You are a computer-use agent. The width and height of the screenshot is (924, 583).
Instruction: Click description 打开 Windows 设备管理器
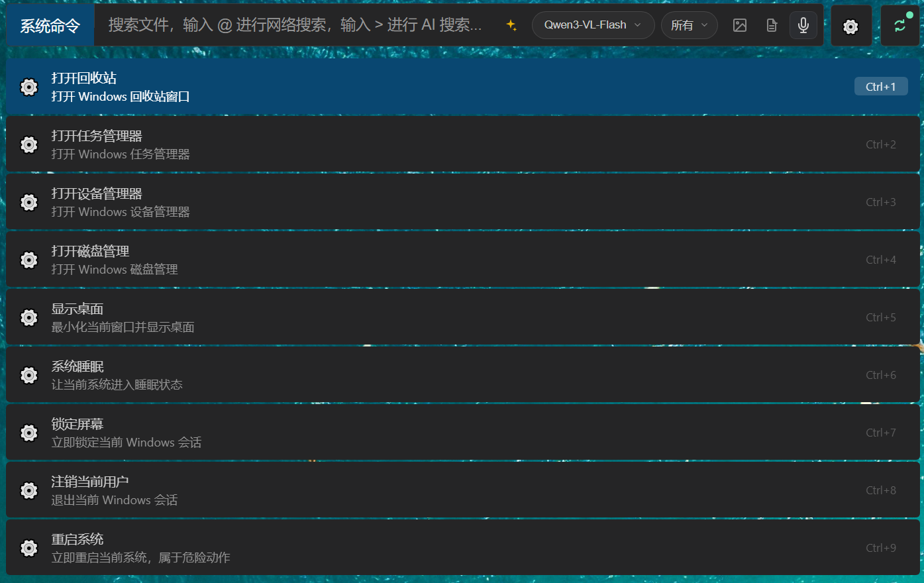click(x=121, y=212)
